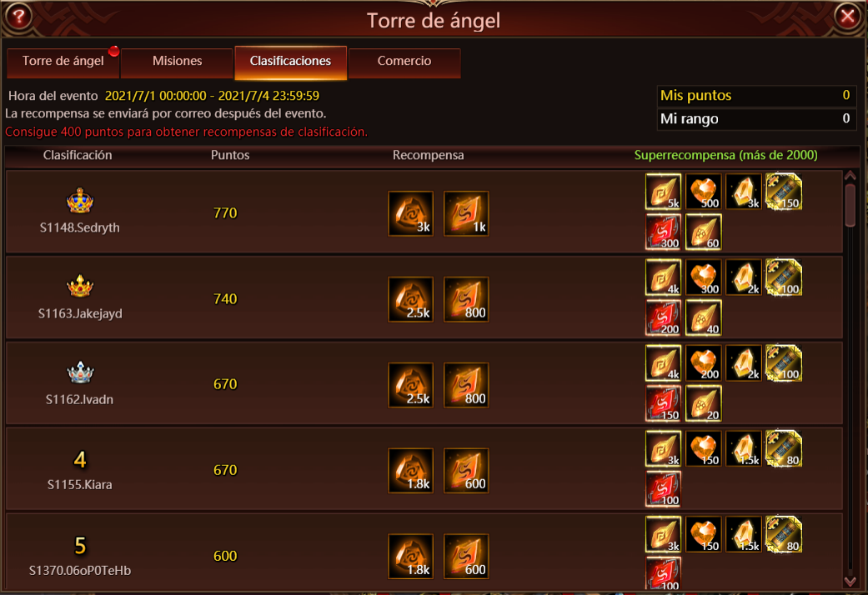Click Ivadn's 20 honeycomb shard icon

[x=704, y=403]
